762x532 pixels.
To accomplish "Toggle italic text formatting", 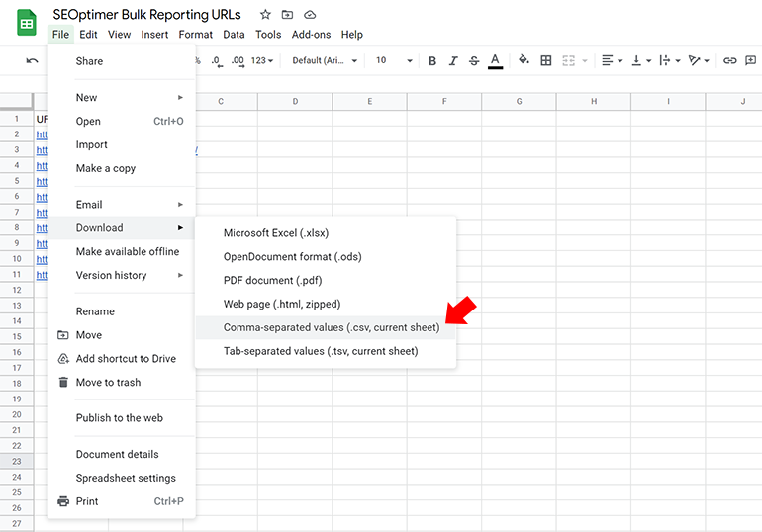I will (453, 61).
